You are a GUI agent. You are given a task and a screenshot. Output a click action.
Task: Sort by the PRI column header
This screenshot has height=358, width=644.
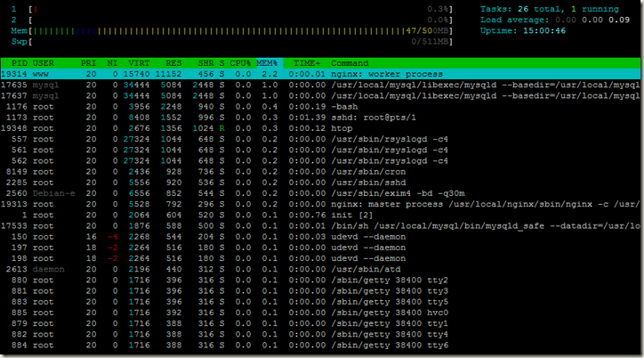coord(88,63)
